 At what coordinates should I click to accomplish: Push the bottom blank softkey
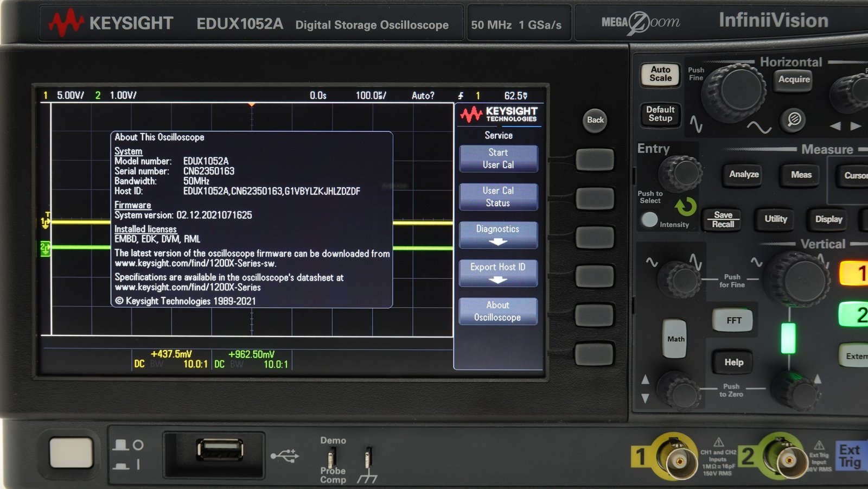tap(595, 354)
